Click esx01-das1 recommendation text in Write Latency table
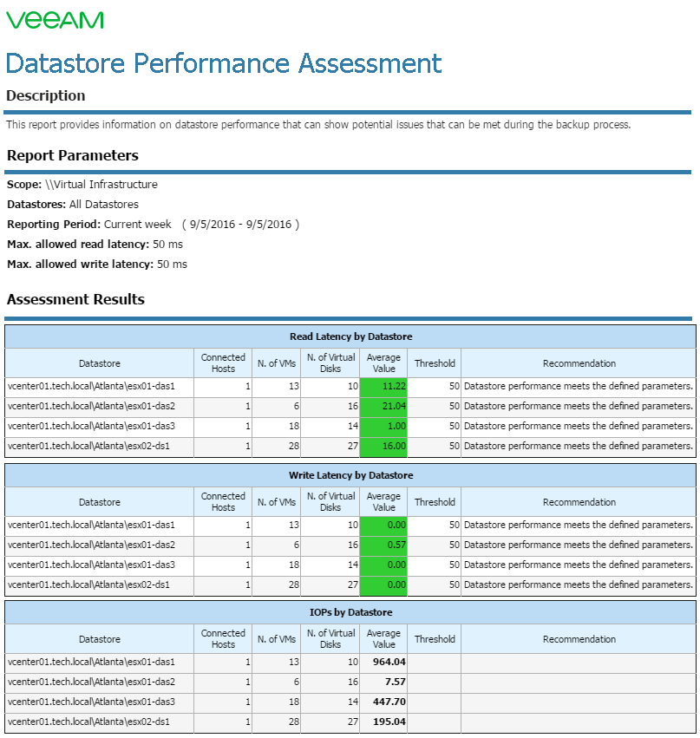 pyautogui.click(x=578, y=526)
